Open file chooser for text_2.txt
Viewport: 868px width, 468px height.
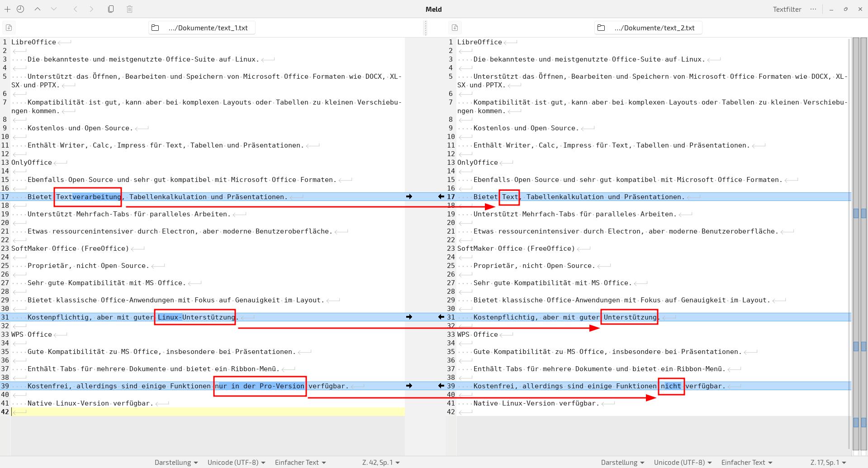click(648, 28)
